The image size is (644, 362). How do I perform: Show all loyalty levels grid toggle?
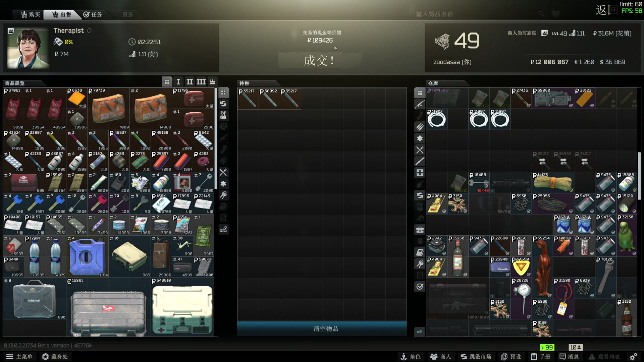(167, 82)
